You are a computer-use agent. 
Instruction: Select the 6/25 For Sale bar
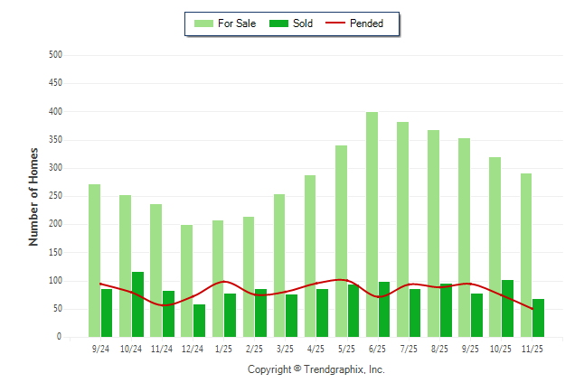point(372,225)
